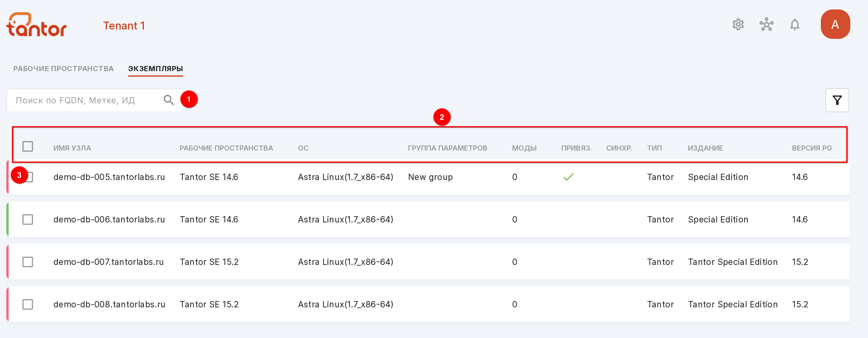Click Astra Linux cell in demo-db-005 row

pos(345,177)
